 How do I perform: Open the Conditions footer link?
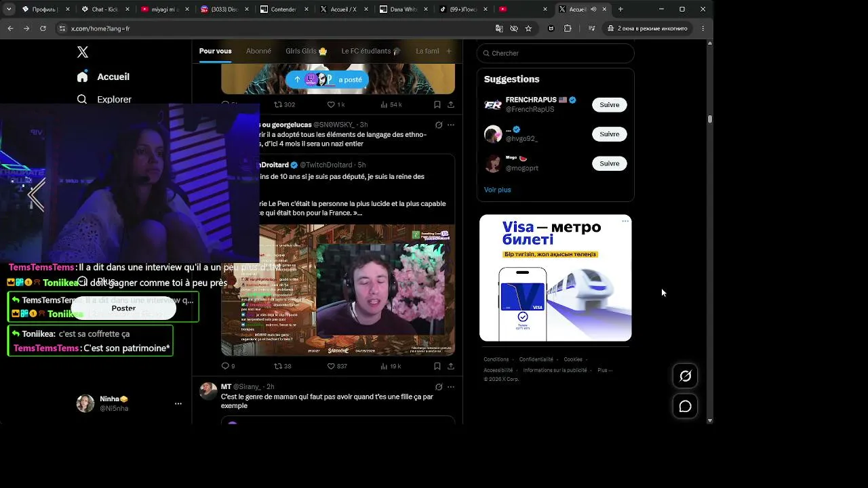[496, 359]
